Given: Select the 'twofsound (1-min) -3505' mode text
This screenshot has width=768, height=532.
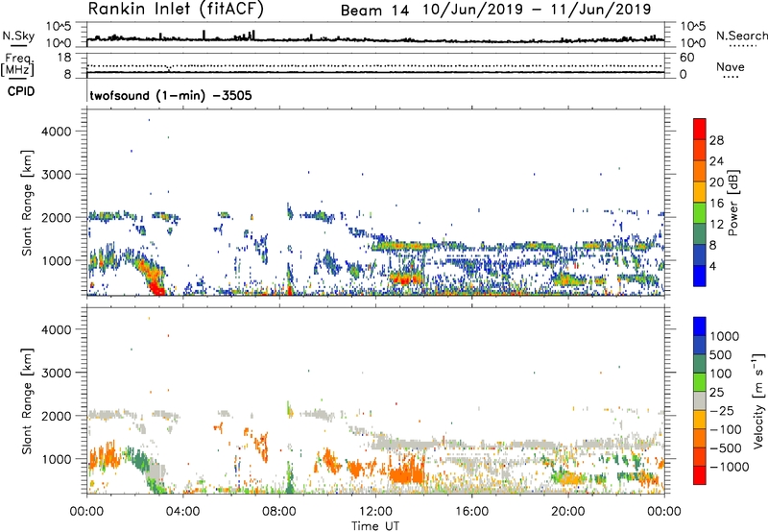Looking at the screenshot, I should tap(171, 95).
